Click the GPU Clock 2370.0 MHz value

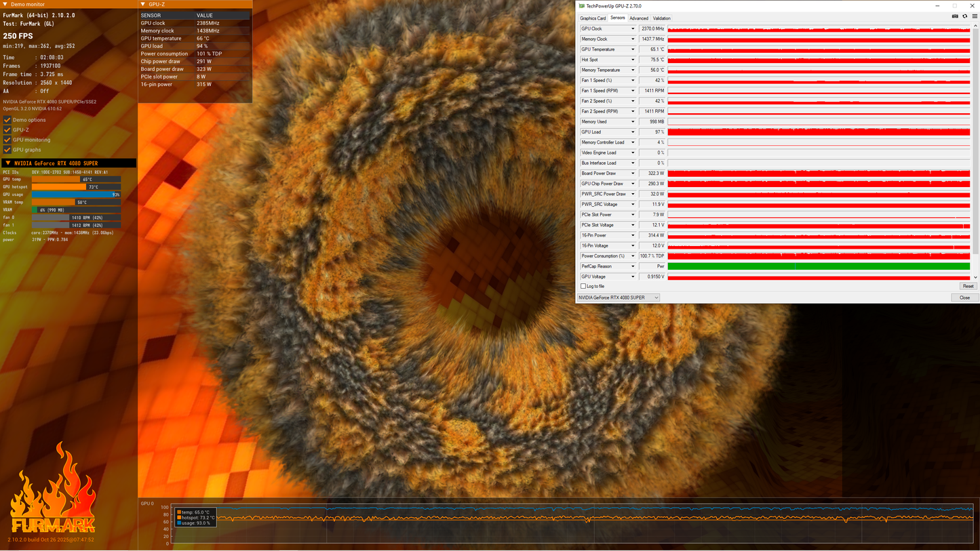coord(652,29)
